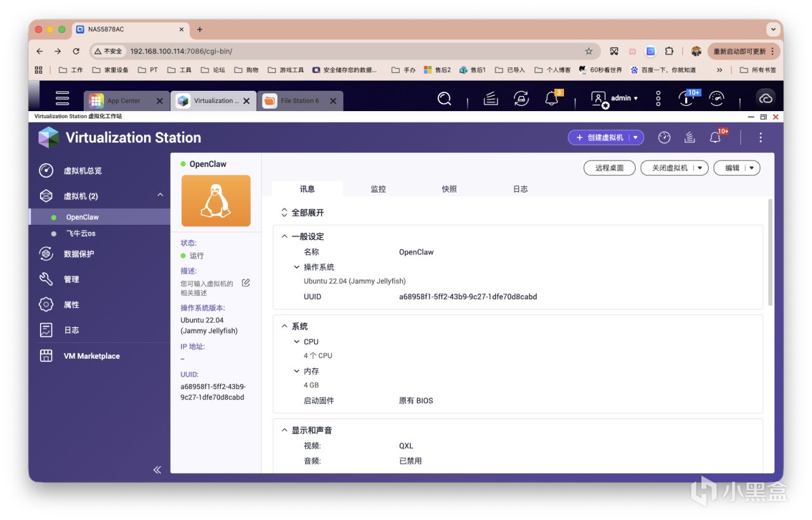Collapse the 虚拟机 (2) sidebar group

pos(160,196)
